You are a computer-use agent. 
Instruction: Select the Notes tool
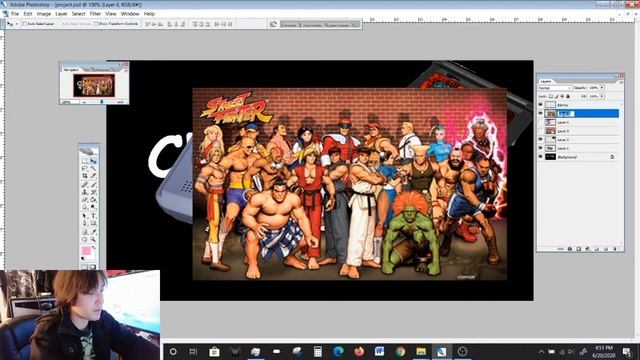coord(84,232)
